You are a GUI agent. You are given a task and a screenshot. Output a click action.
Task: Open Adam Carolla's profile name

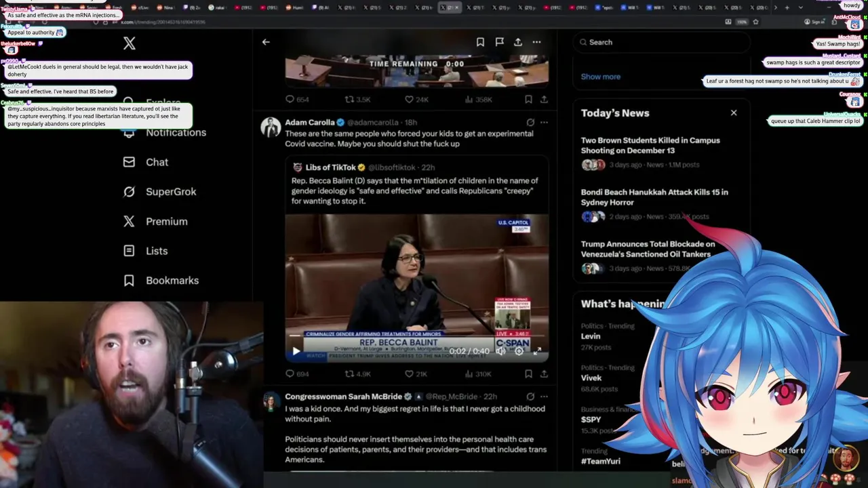pos(310,123)
